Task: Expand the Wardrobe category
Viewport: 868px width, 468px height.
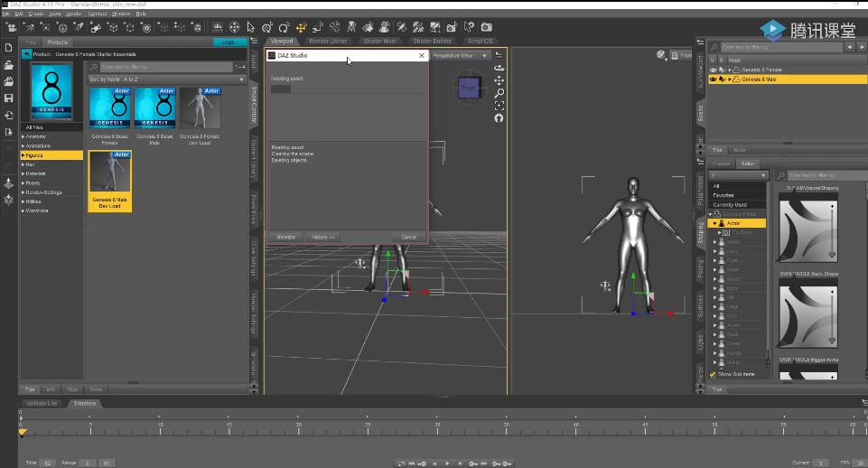Action: point(23,211)
